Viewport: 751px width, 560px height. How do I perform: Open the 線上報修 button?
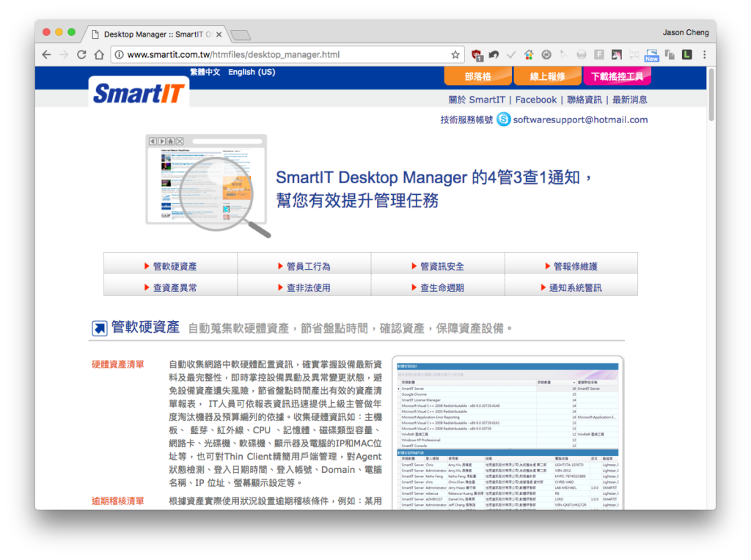coord(547,76)
